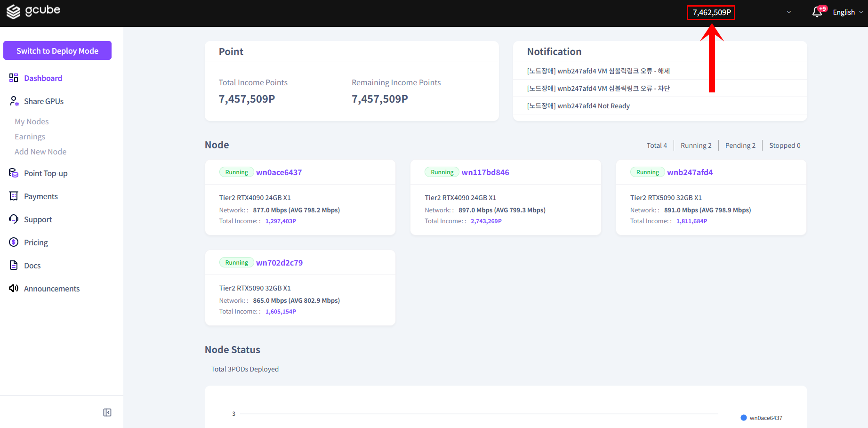
Task: Click 897.0 Mbps network value
Action: (x=502, y=210)
